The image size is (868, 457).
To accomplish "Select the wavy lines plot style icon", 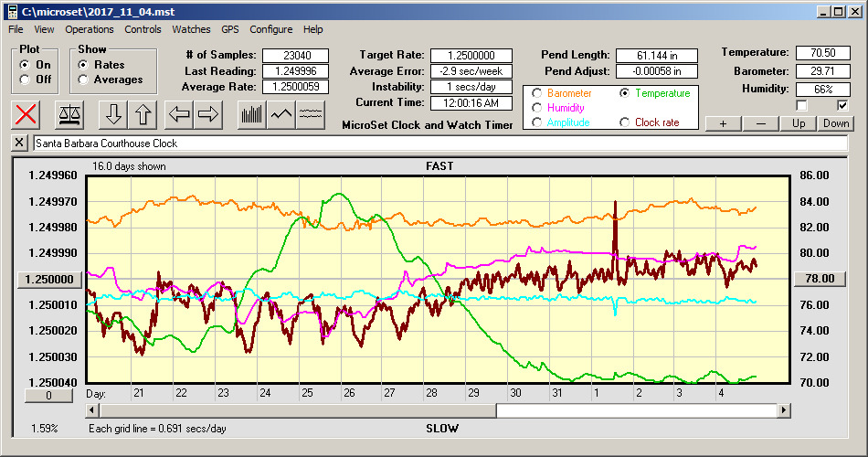I will tap(312, 114).
